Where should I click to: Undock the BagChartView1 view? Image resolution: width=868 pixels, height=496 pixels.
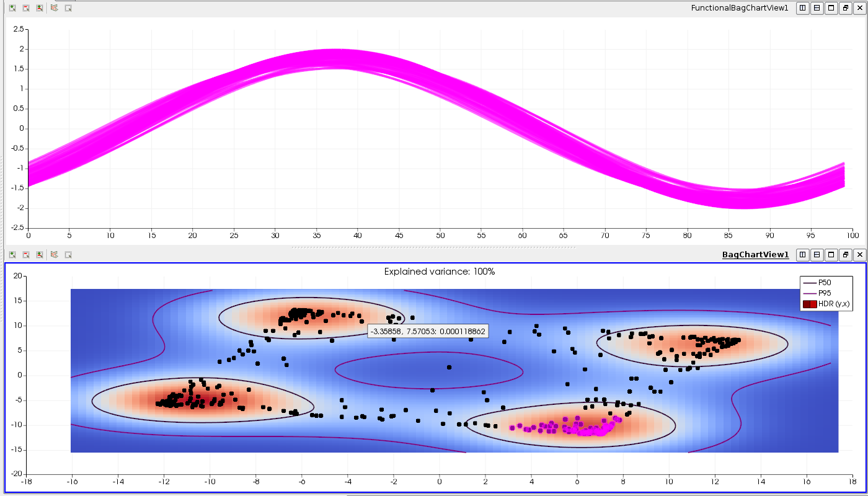[x=845, y=254]
